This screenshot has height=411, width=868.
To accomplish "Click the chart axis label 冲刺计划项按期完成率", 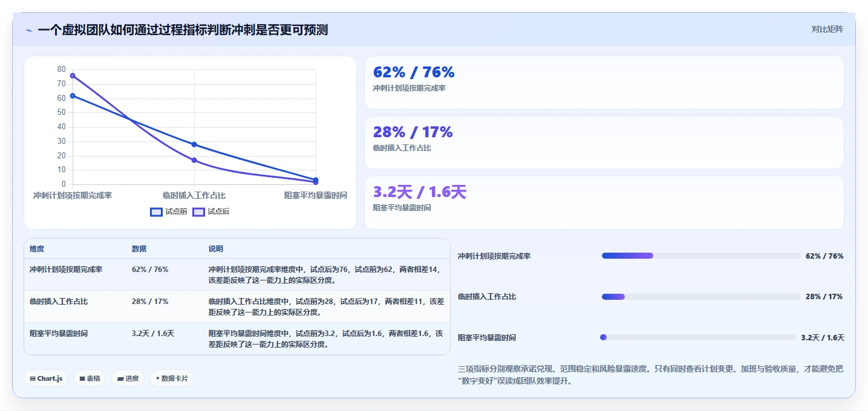I will click(x=73, y=196).
